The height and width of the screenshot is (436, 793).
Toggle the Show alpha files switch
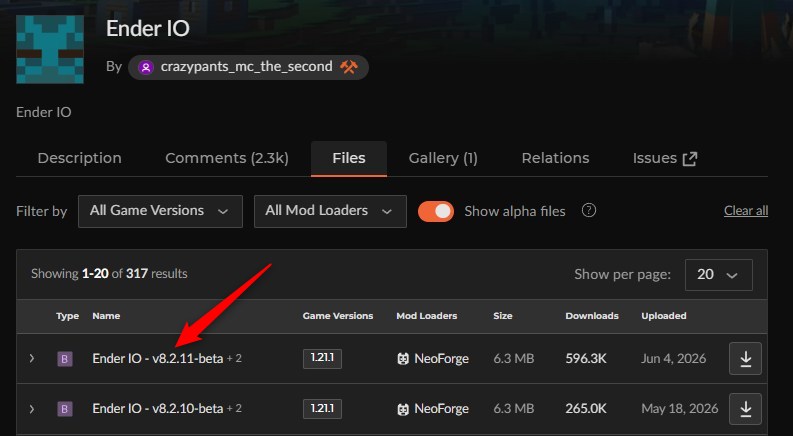pyautogui.click(x=436, y=211)
